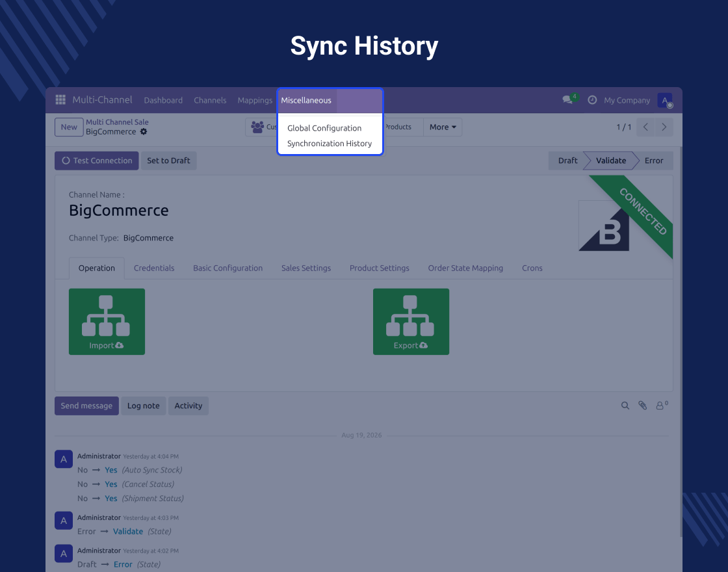Open the Mappings menu
Image resolution: width=728 pixels, height=572 pixels.
[255, 100]
